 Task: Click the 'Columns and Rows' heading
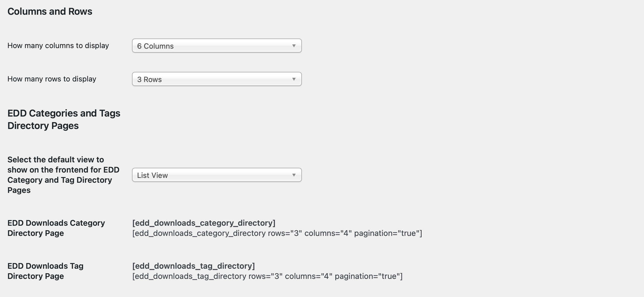[50, 11]
